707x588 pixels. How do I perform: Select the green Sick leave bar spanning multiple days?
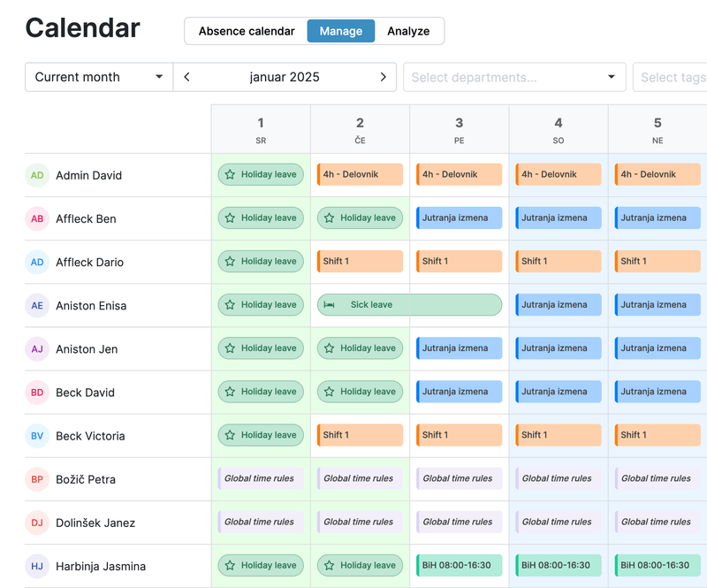coord(409,304)
